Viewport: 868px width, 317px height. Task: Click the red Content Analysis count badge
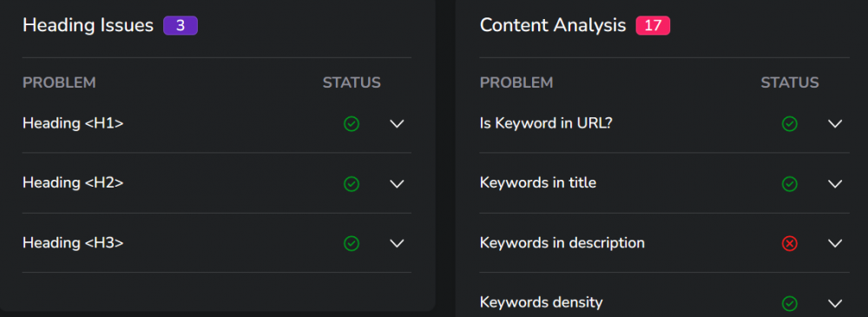tap(654, 25)
